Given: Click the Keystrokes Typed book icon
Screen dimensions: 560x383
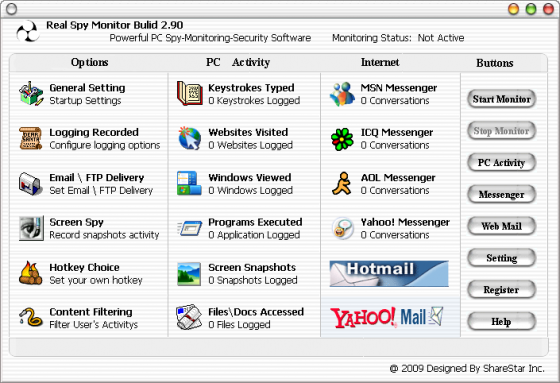Looking at the screenshot, I should pos(190,94).
